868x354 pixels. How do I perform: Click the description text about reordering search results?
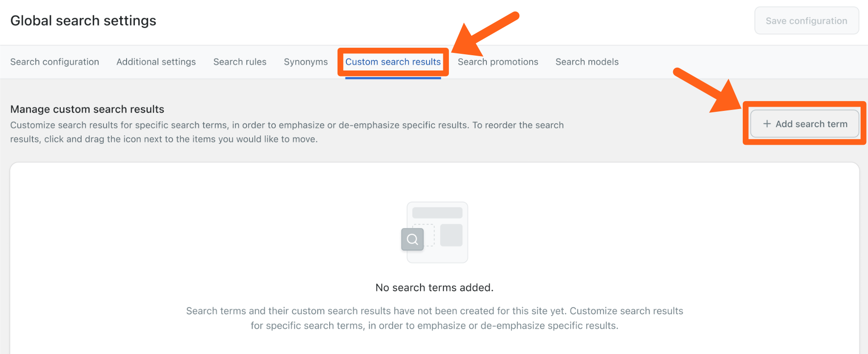(287, 132)
